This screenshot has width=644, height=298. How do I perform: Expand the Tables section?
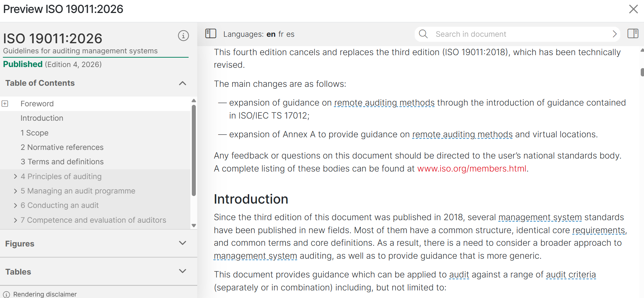182,271
